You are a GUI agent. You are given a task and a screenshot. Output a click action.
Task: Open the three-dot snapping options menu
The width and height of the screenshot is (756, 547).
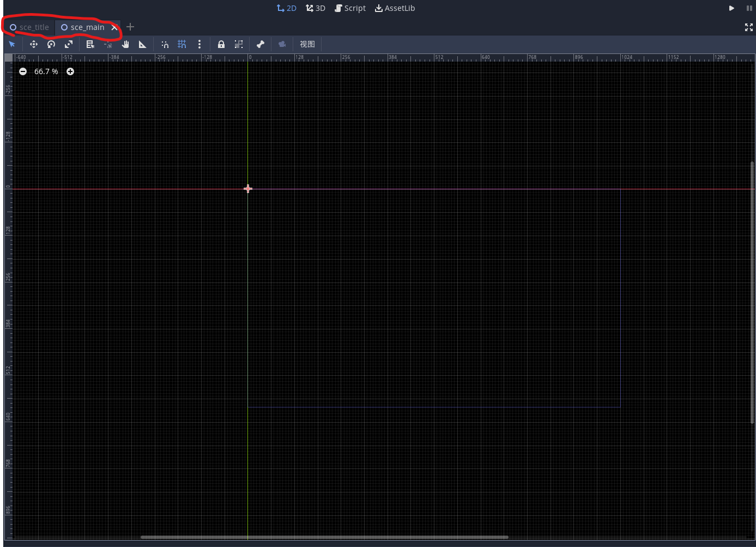click(199, 44)
